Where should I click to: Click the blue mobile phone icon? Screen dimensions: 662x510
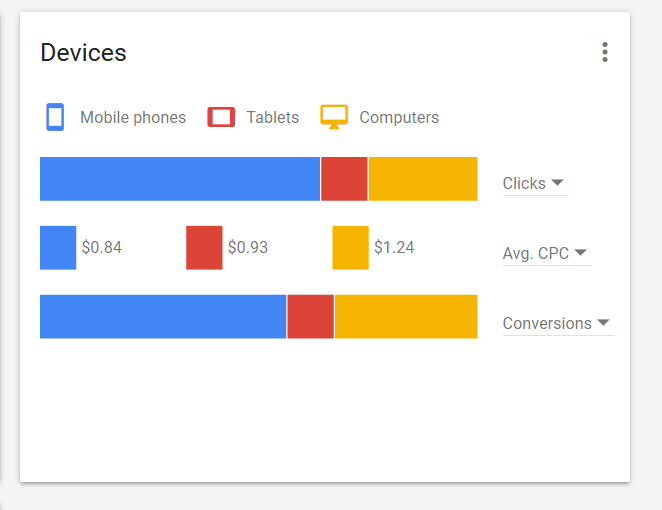coord(55,117)
